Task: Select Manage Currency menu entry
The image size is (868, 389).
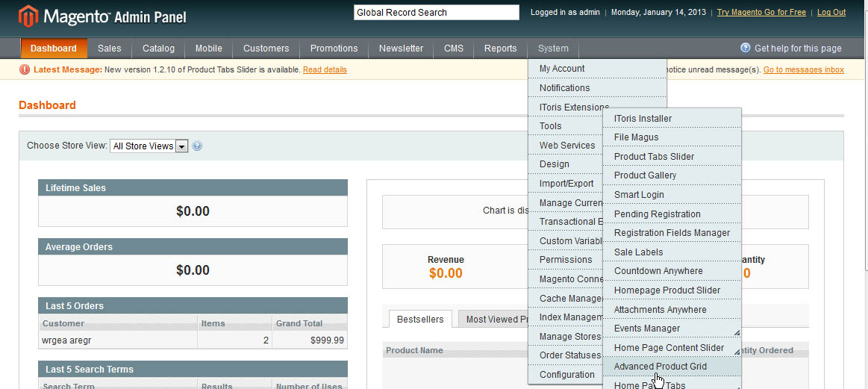Action: click(565, 203)
